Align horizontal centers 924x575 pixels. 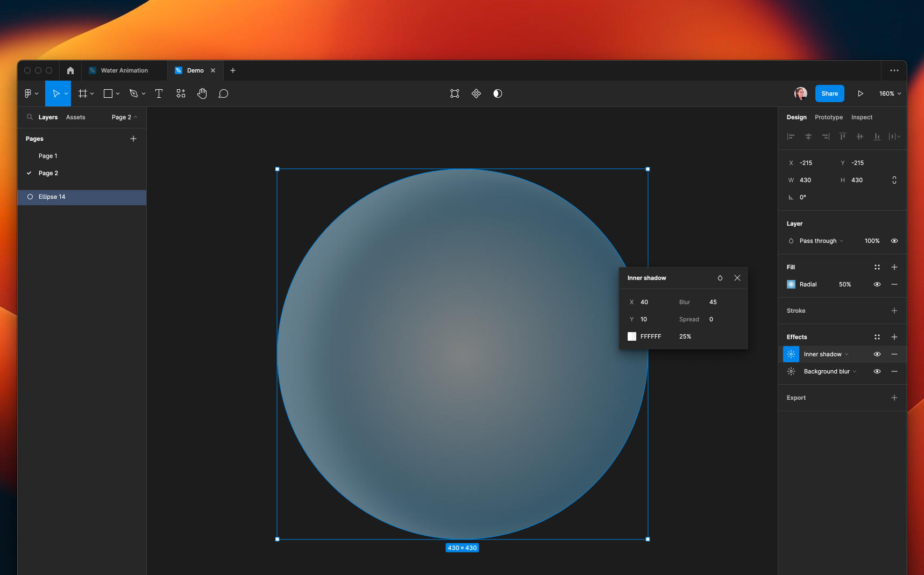coord(808,136)
